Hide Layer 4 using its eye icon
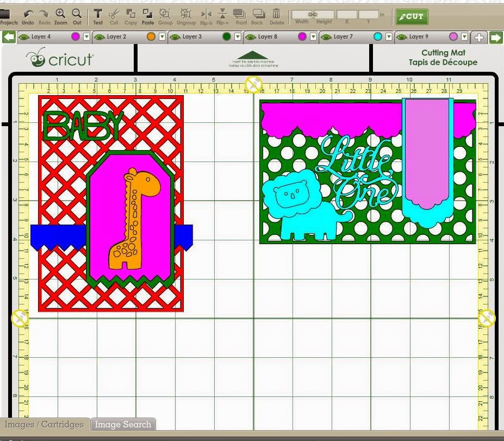The width and height of the screenshot is (504, 441). pyautogui.click(x=23, y=37)
